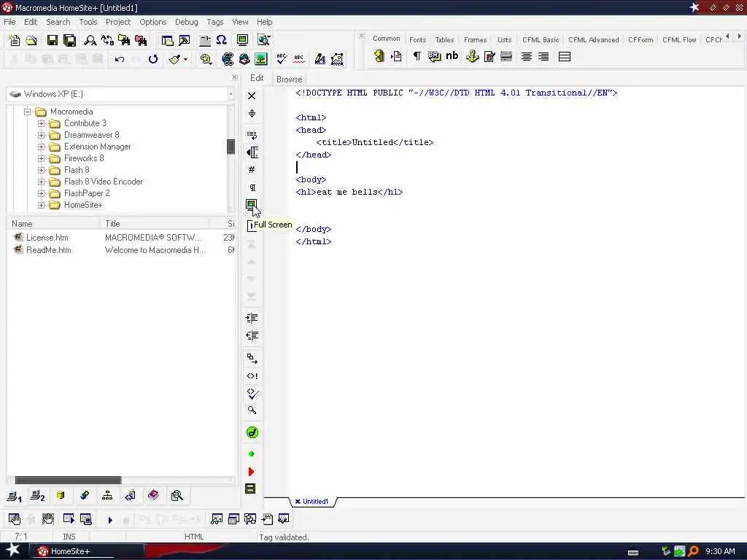Switch to the Browse tab
The width and height of the screenshot is (747, 560).
point(289,79)
